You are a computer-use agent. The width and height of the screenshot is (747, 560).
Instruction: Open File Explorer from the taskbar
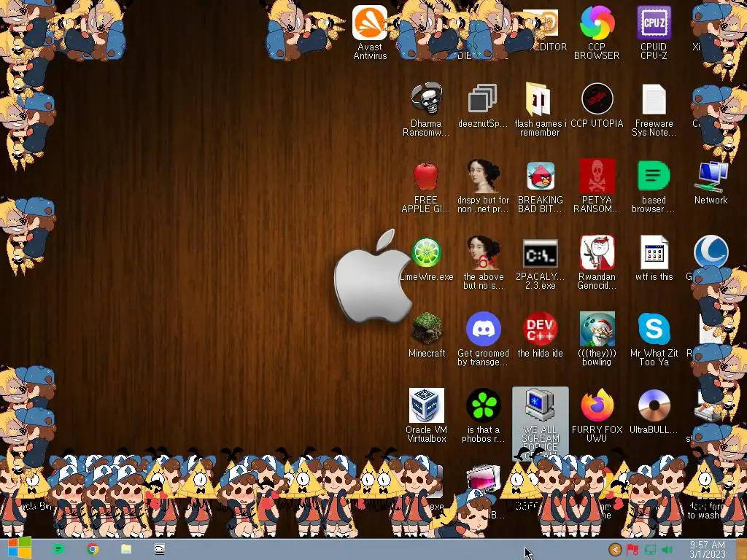125,550
